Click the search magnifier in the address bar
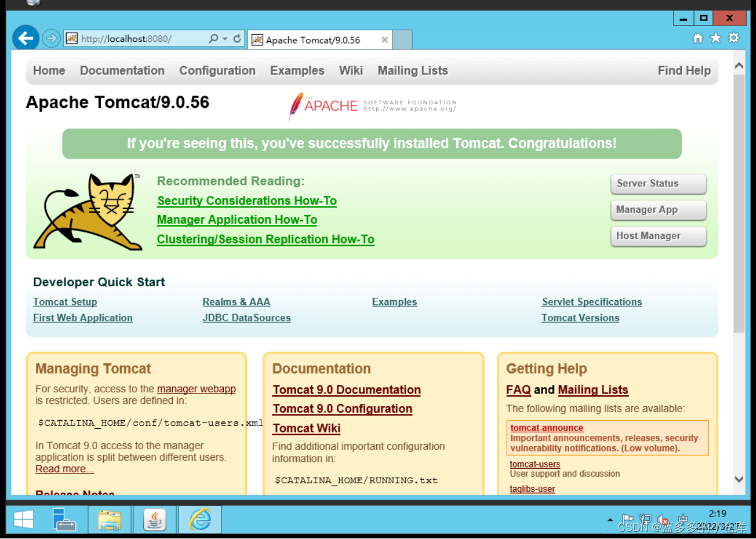The height and width of the screenshot is (539, 756). 213,39
